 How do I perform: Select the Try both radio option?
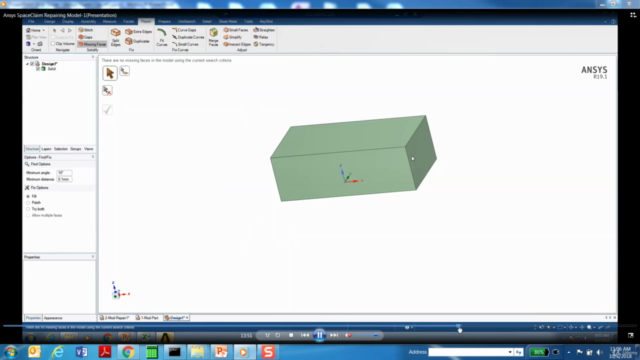28,209
